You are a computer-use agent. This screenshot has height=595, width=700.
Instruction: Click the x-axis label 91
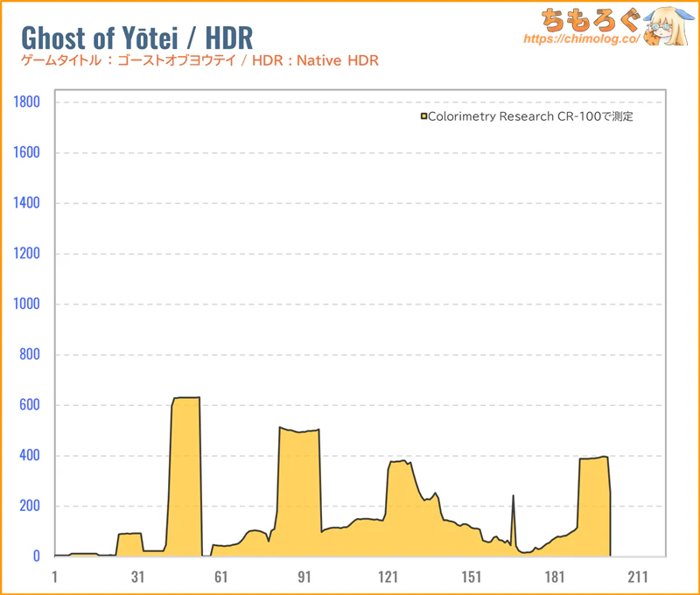(x=304, y=577)
